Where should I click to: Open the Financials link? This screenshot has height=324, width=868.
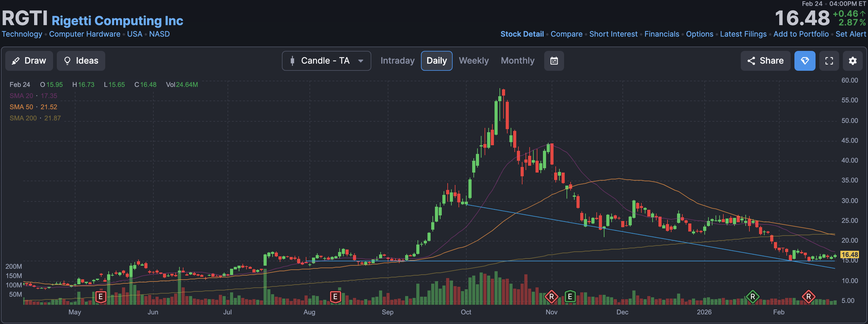coord(662,34)
